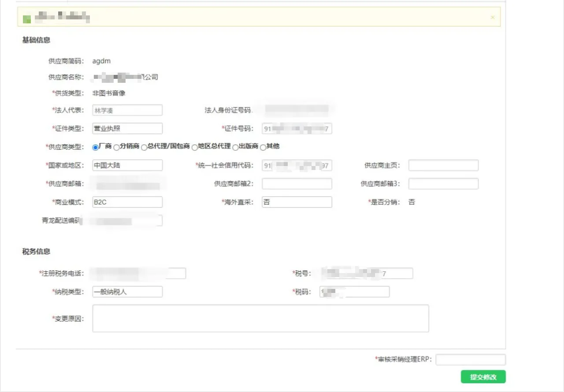Image resolution: width=564 pixels, height=392 pixels.
Task: Click the 供应商邮箱2 email field
Action: tap(297, 183)
